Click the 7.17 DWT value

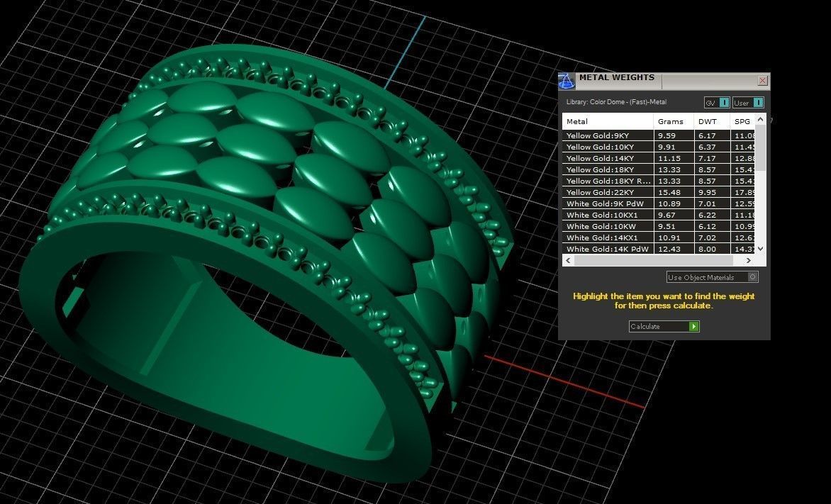(707, 159)
